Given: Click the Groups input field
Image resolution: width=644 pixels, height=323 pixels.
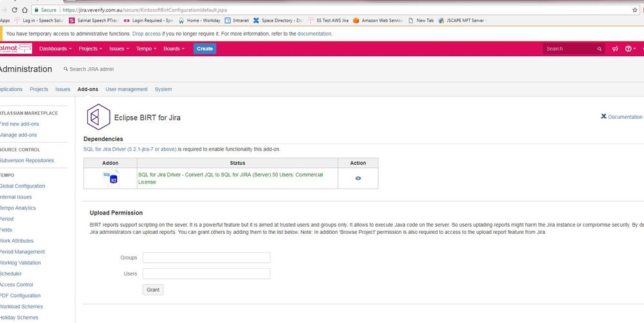Looking at the screenshot, I should (x=206, y=258).
